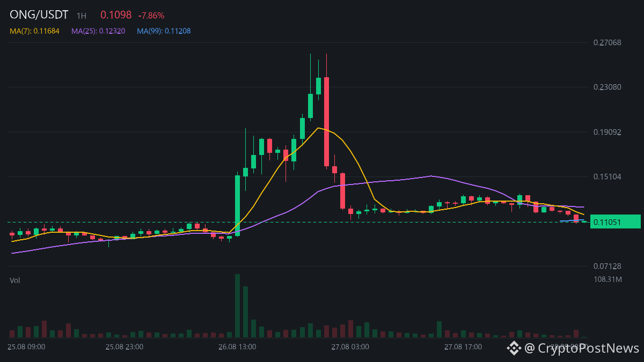Click the tallest green volume bar
644x362 pixels.
pyautogui.click(x=237, y=306)
